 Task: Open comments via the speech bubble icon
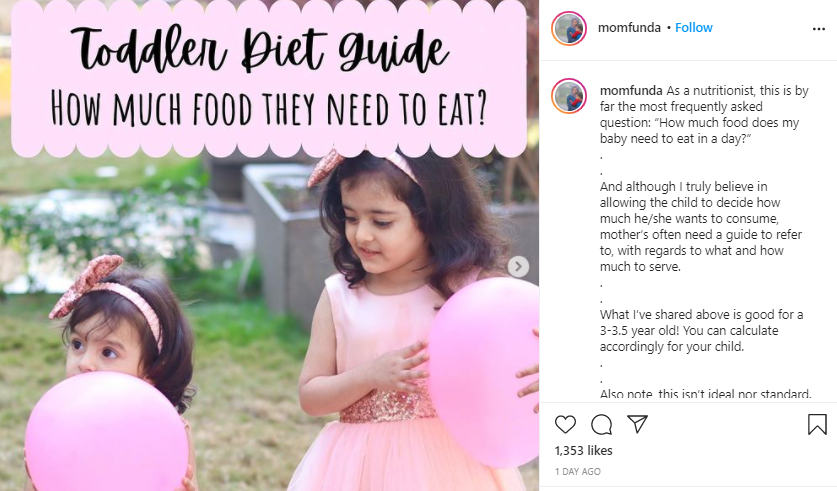pos(602,425)
